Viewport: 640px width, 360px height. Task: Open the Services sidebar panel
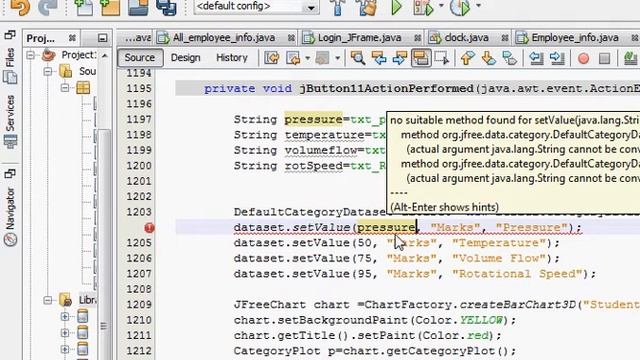10,121
